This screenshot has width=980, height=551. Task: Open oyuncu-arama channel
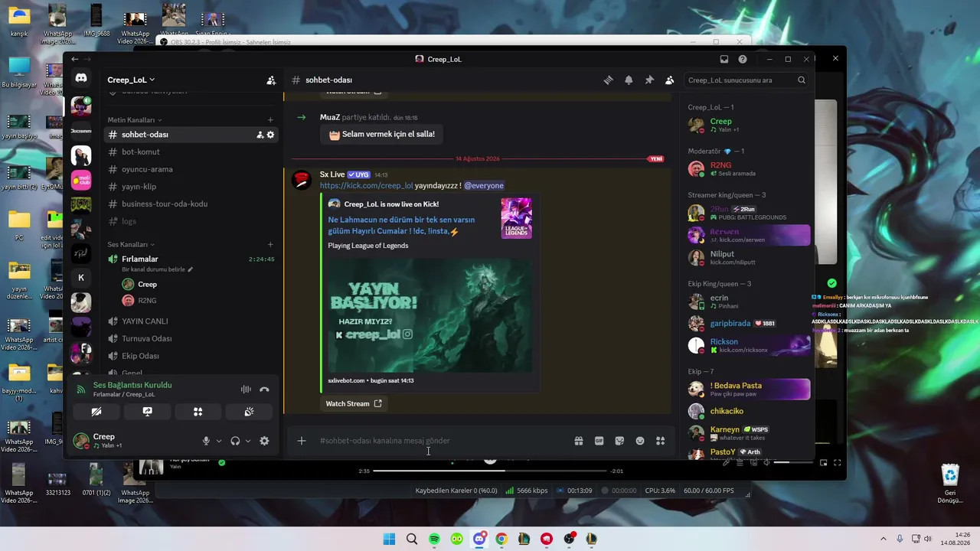point(191,169)
